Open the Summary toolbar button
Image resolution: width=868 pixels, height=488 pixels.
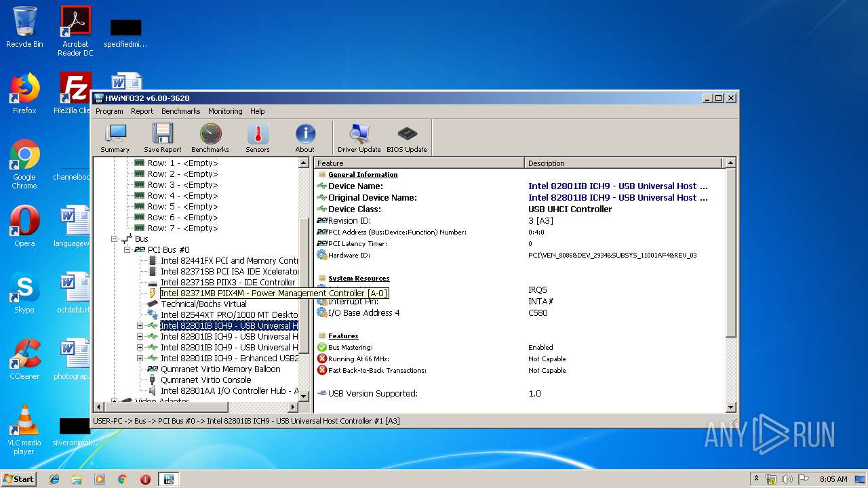pos(115,138)
